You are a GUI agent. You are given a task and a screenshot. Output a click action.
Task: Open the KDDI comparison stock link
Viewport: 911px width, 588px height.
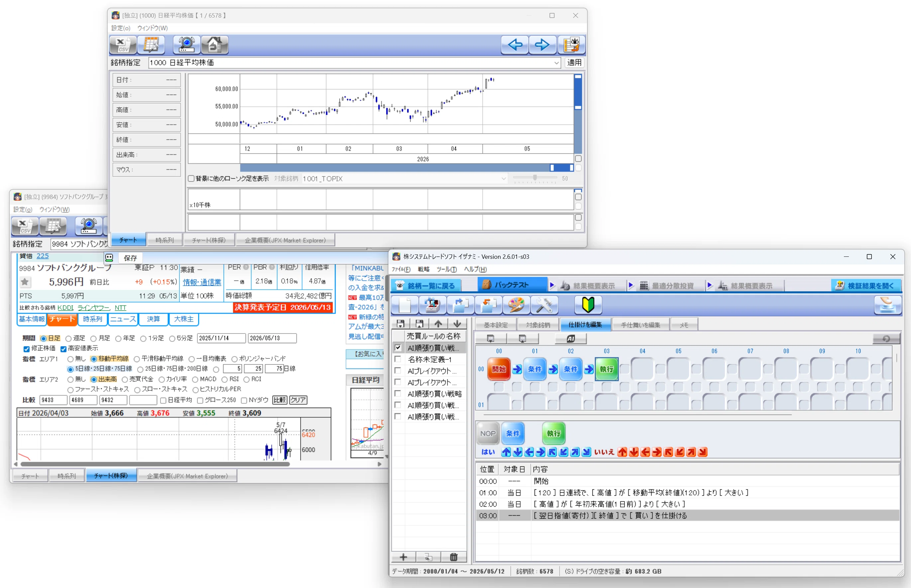click(65, 308)
